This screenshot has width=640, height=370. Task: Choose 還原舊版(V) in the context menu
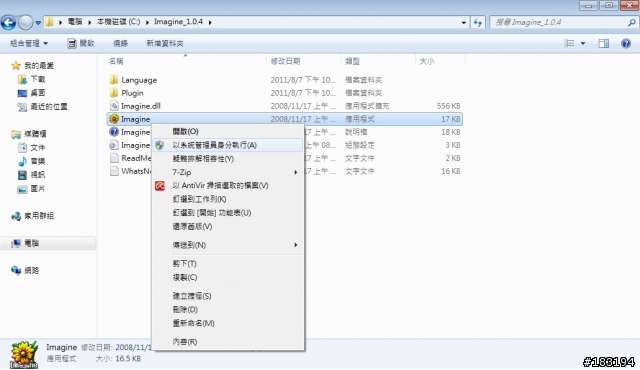228,226
